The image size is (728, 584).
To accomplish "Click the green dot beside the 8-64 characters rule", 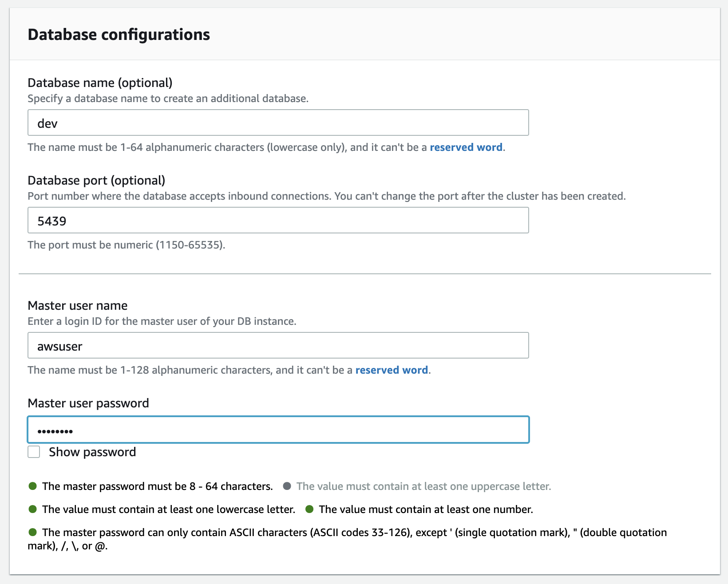I will pyautogui.click(x=32, y=486).
